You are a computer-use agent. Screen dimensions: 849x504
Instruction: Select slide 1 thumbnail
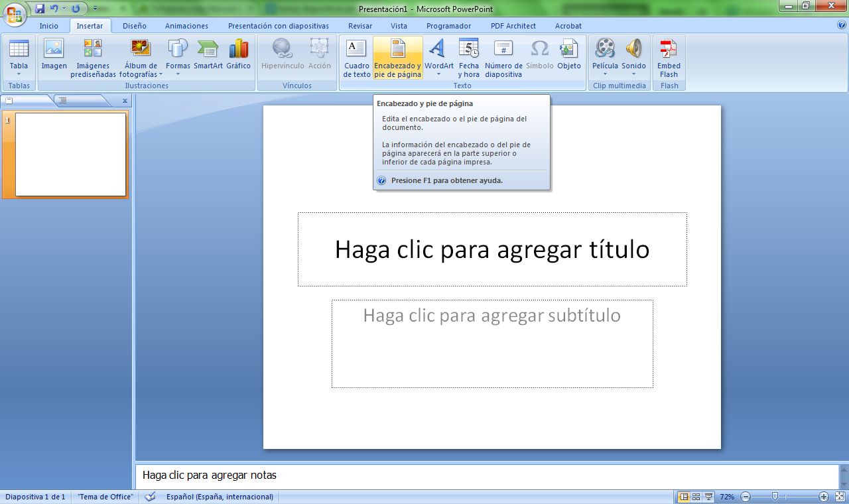[70, 155]
